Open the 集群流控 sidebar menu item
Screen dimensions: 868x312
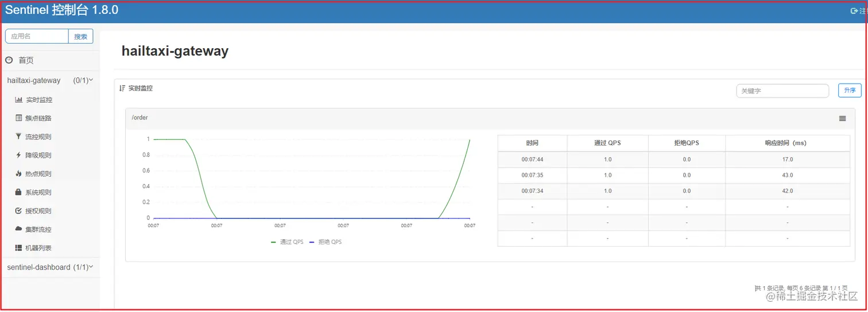[34, 229]
